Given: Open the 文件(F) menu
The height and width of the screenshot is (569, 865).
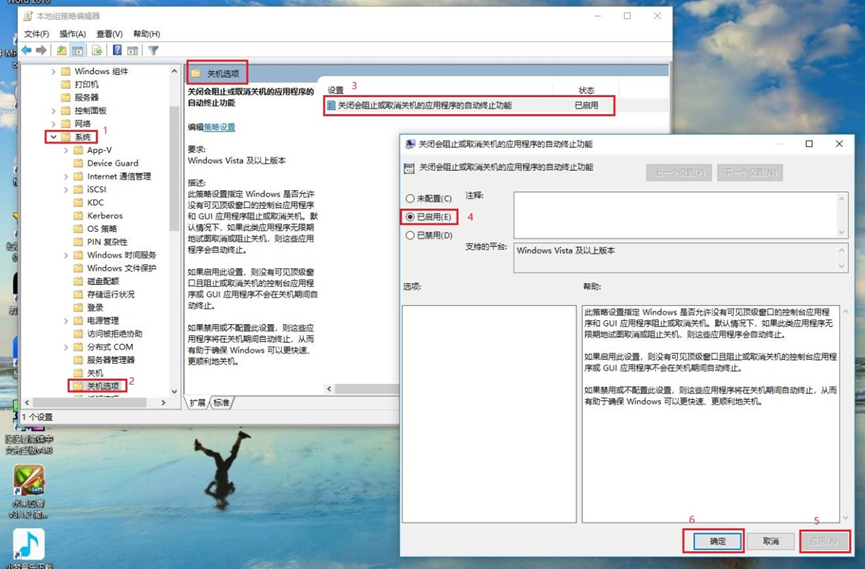Looking at the screenshot, I should (x=36, y=34).
